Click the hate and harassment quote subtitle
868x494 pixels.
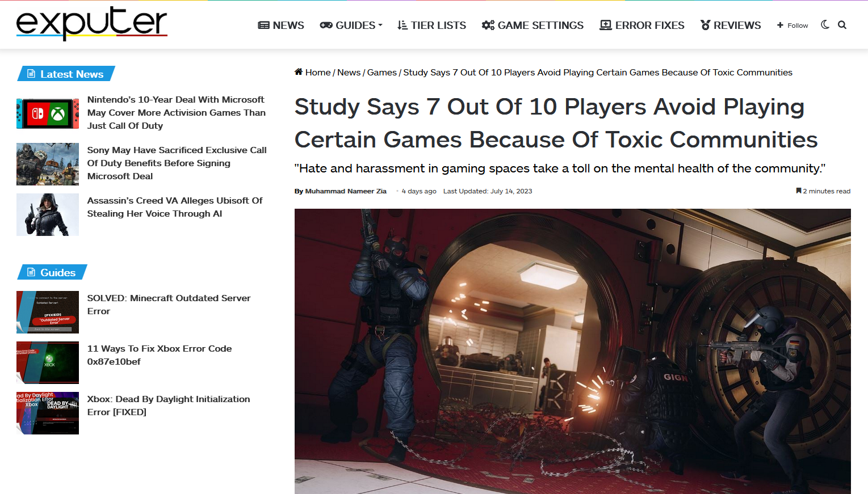(x=560, y=168)
